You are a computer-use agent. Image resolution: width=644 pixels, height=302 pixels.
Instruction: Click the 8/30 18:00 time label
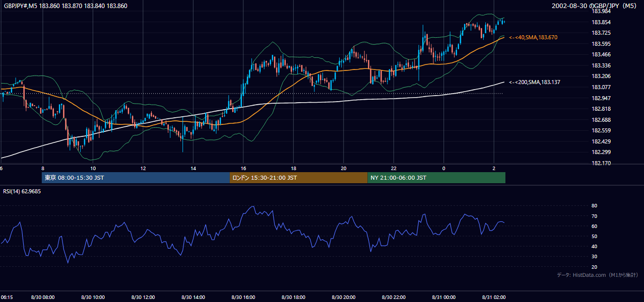tap(293, 297)
